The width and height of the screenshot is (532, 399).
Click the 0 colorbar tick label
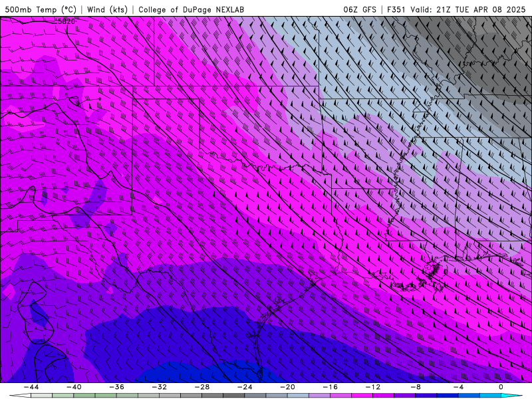coord(501,387)
